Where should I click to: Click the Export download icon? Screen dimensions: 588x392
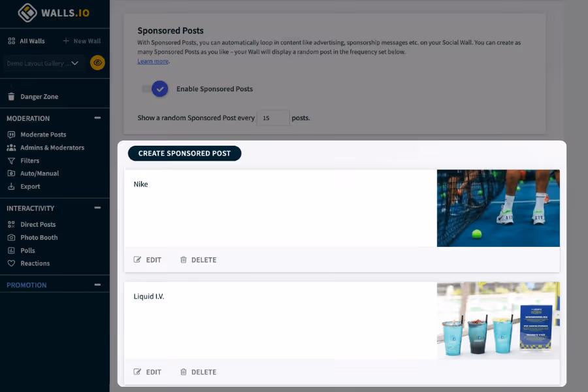(x=11, y=186)
